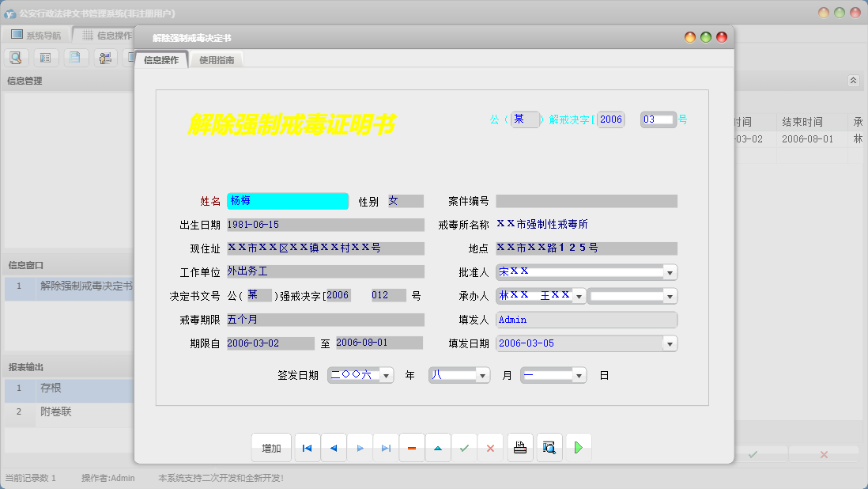This screenshot has width=868, height=489.
Task: Click the 增加 add button
Action: click(x=271, y=447)
